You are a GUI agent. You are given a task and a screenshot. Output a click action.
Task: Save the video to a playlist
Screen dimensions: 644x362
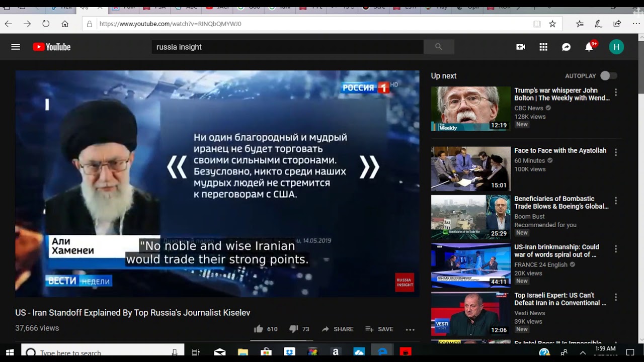(379, 329)
